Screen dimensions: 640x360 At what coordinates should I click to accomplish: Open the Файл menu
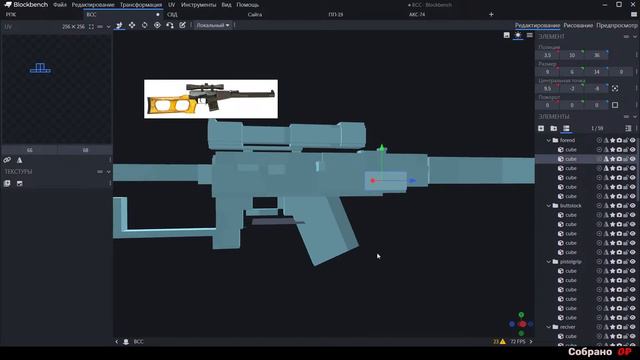coord(60,5)
